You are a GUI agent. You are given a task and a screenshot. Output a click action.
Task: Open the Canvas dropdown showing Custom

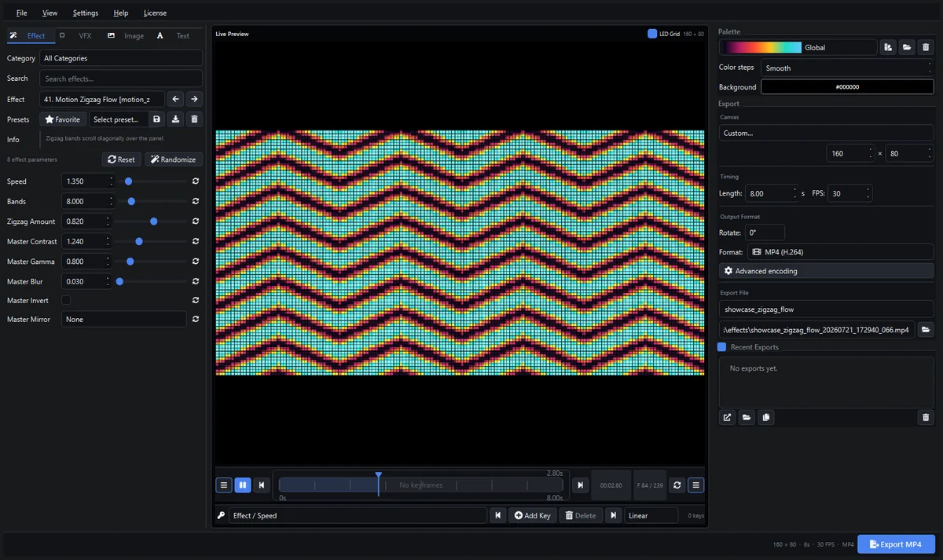[x=826, y=133]
